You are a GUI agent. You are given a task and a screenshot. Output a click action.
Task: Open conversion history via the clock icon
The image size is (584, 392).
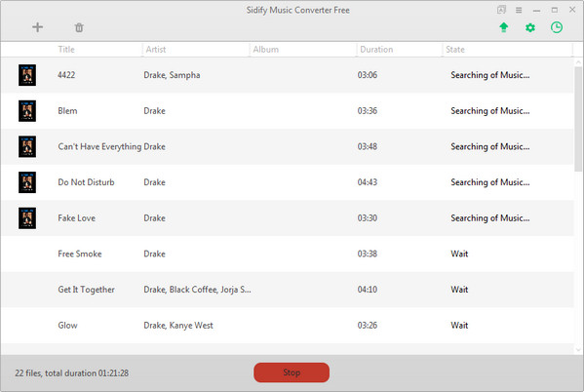click(x=557, y=27)
